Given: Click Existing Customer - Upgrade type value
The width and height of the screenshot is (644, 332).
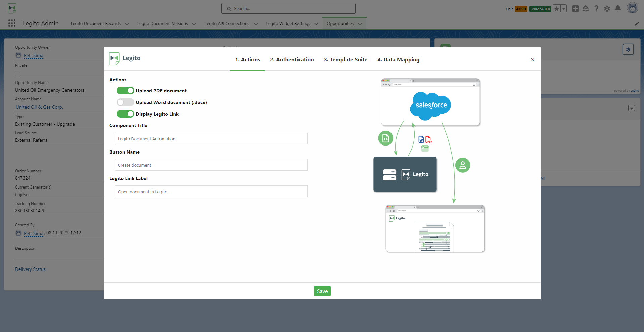Looking at the screenshot, I should [x=45, y=124].
